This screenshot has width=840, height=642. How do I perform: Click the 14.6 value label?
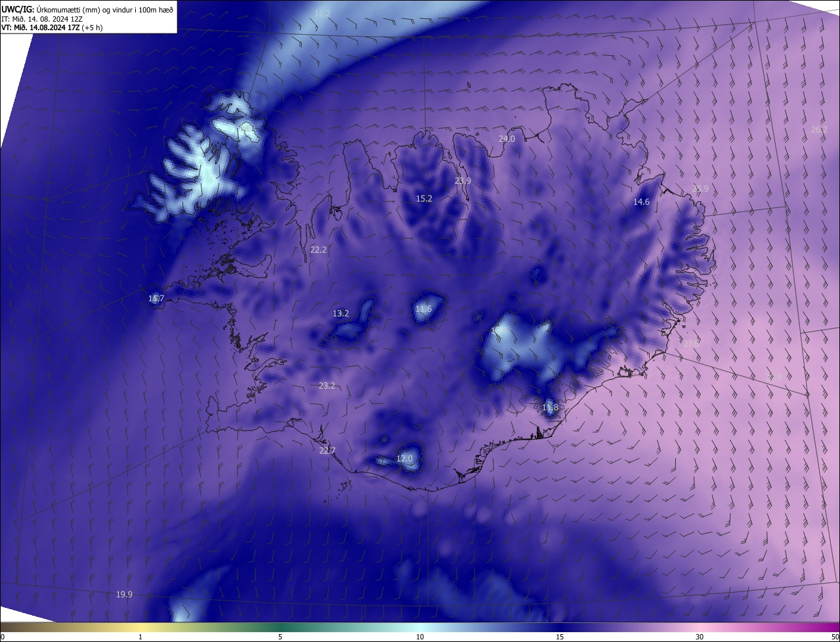pos(641,202)
